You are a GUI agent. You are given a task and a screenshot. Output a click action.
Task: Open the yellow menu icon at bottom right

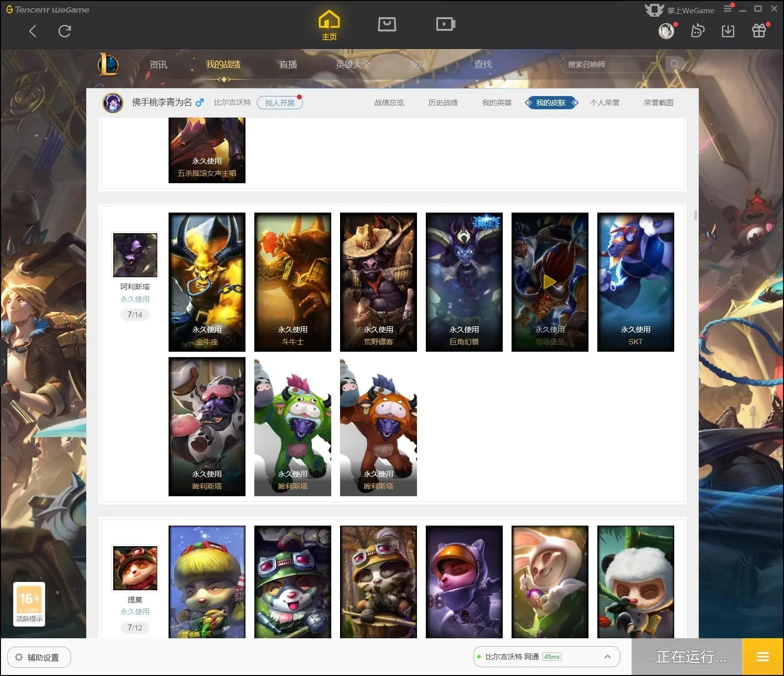[x=763, y=657]
